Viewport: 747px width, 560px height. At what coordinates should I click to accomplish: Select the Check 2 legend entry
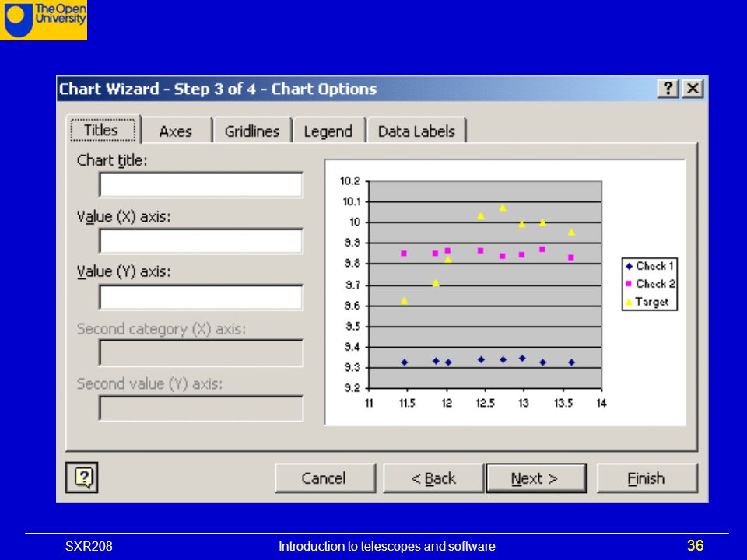[649, 284]
